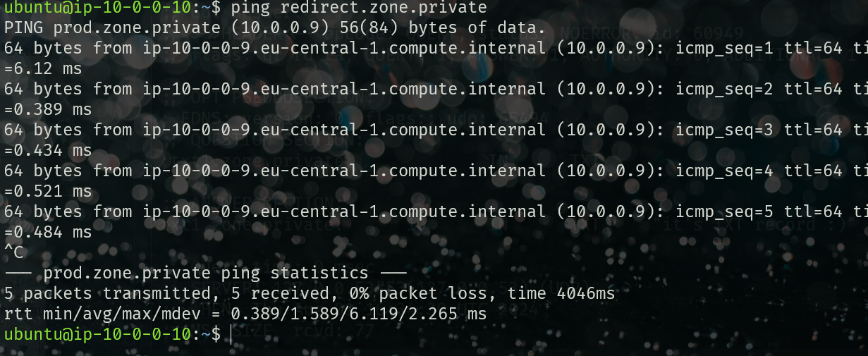868x356 pixels.
Task: Click the '=0.434 ms' latency value
Action: [48, 151]
